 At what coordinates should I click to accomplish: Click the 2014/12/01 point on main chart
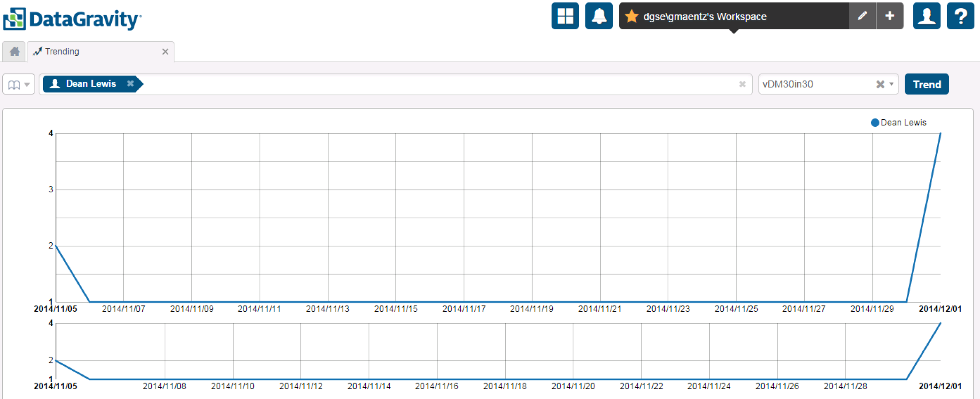pyautogui.click(x=940, y=134)
